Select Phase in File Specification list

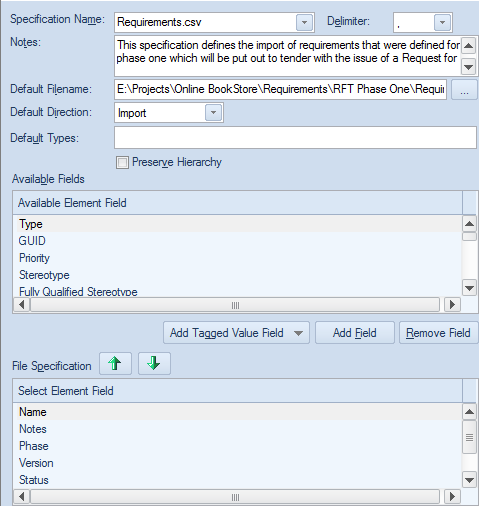tap(237, 446)
